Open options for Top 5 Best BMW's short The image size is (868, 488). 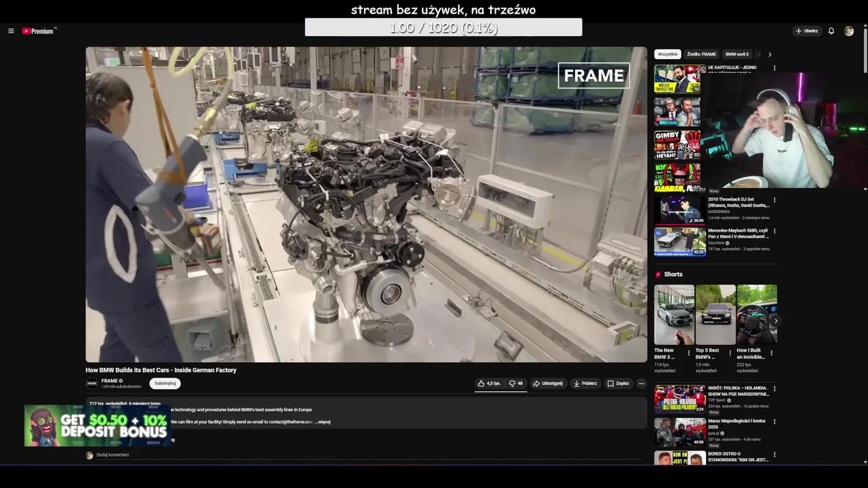[x=730, y=353]
